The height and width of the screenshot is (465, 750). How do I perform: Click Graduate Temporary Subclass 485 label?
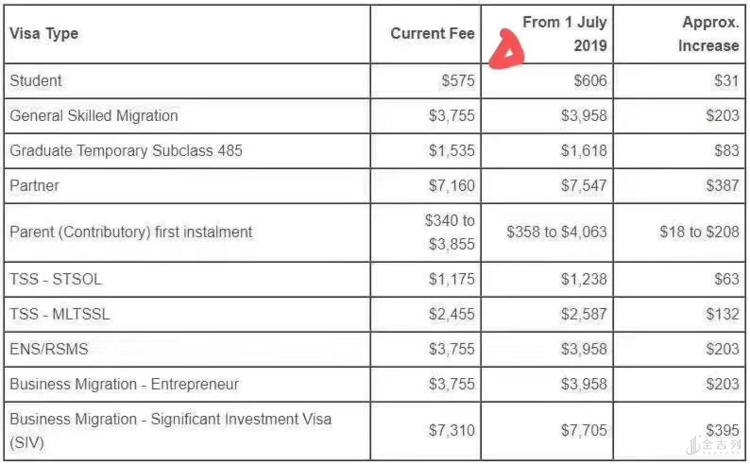click(x=126, y=151)
